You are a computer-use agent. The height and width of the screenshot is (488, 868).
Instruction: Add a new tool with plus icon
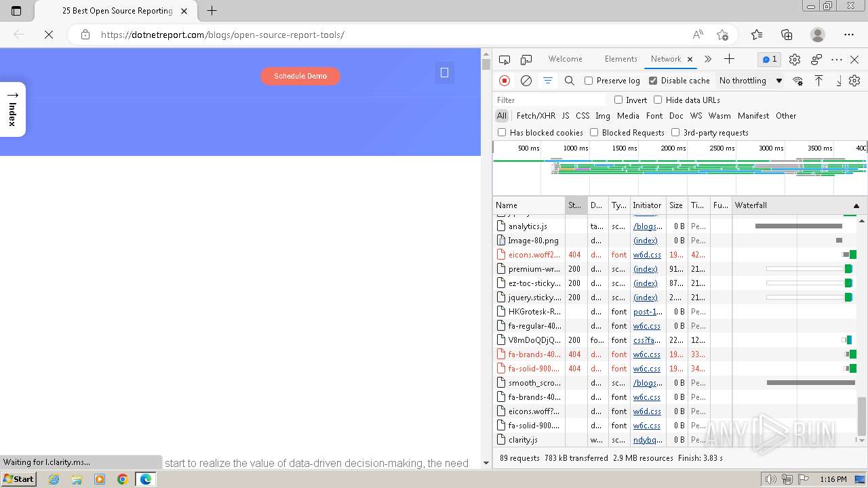729,59
